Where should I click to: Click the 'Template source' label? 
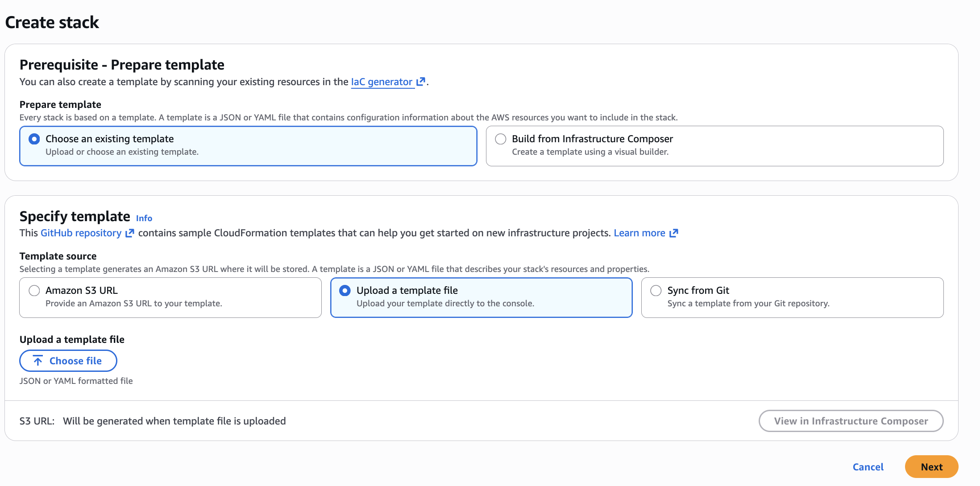point(58,256)
